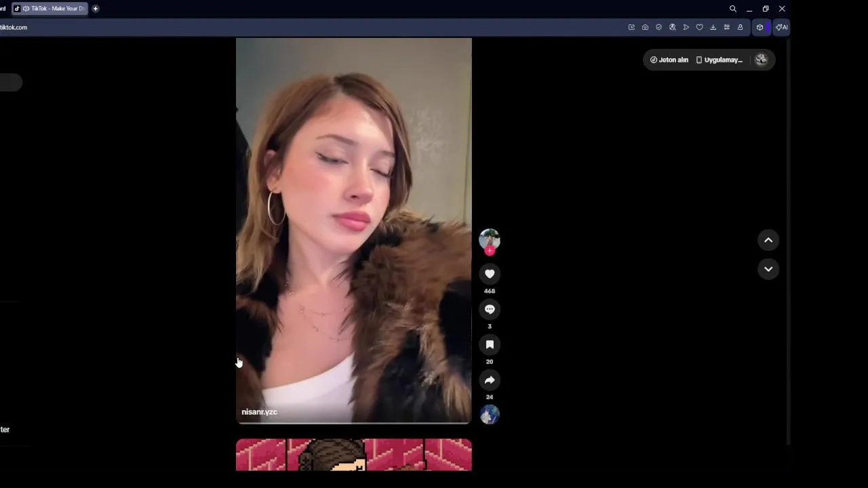The width and height of the screenshot is (868, 488).
Task: Open the extensions cube icon
Action: click(x=760, y=27)
